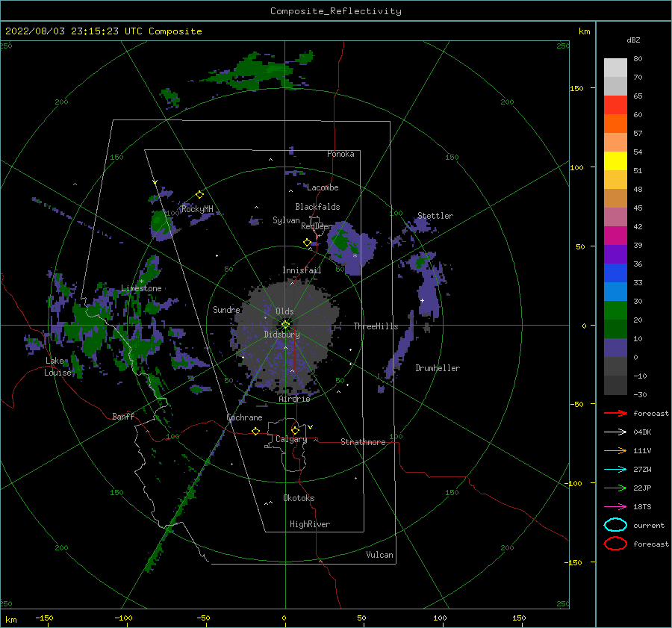Select the violet 39 dBZ color swatch
This screenshot has height=628, width=672.
pyautogui.click(x=615, y=254)
